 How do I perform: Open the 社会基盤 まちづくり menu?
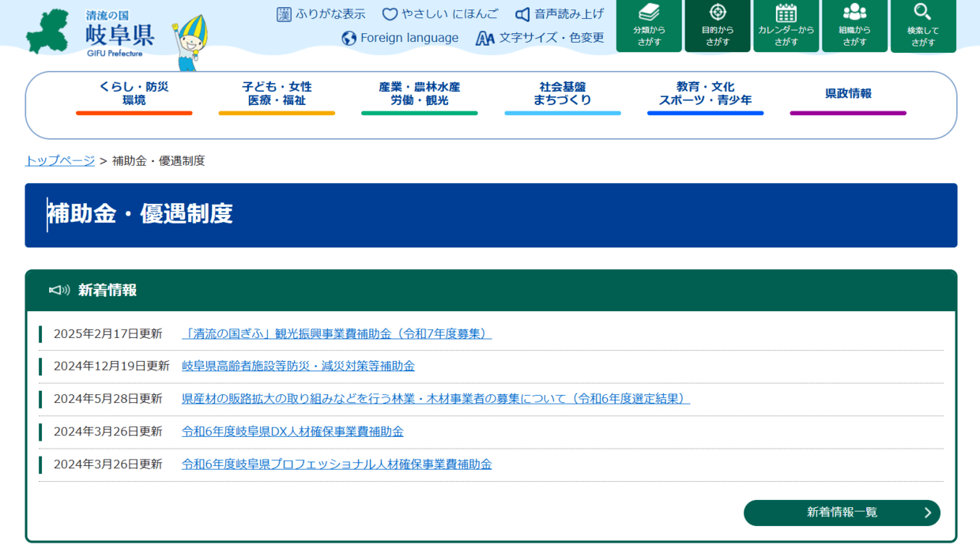click(x=563, y=97)
